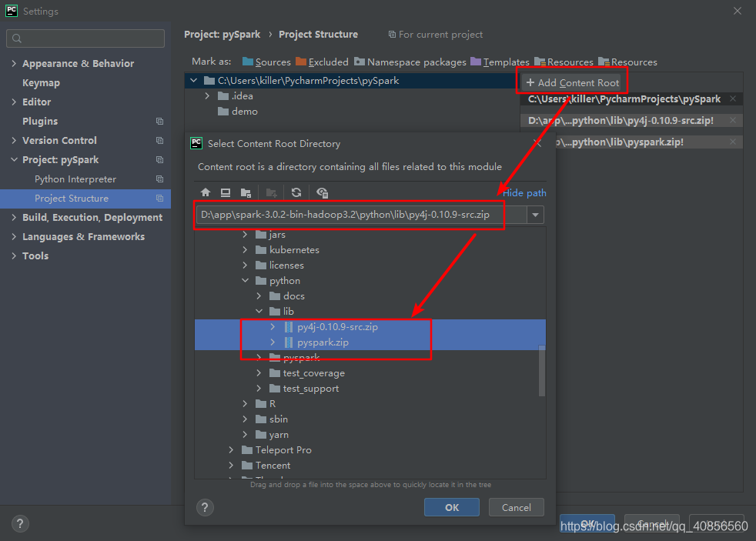Focus the settings search field
756x541 pixels.
point(85,38)
